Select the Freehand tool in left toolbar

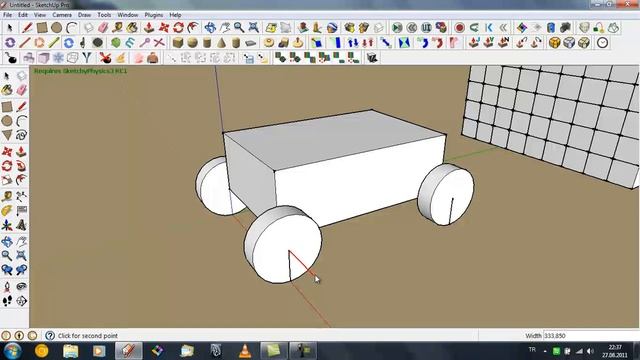[21, 135]
